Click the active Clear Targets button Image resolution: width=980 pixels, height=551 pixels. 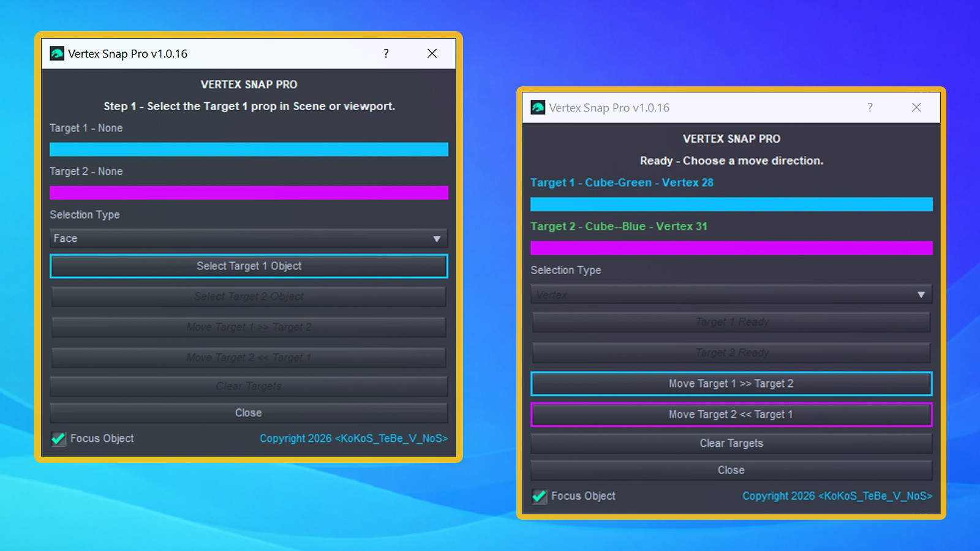click(x=731, y=443)
